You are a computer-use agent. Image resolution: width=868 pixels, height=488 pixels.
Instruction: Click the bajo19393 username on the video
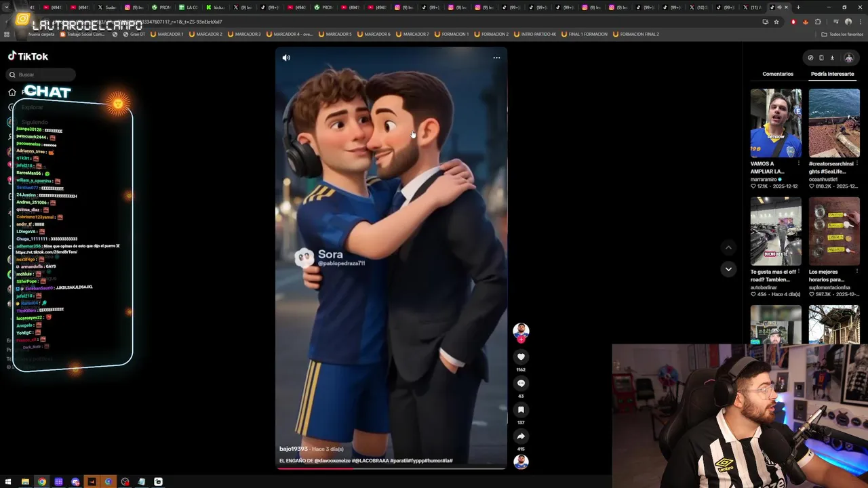(x=294, y=449)
